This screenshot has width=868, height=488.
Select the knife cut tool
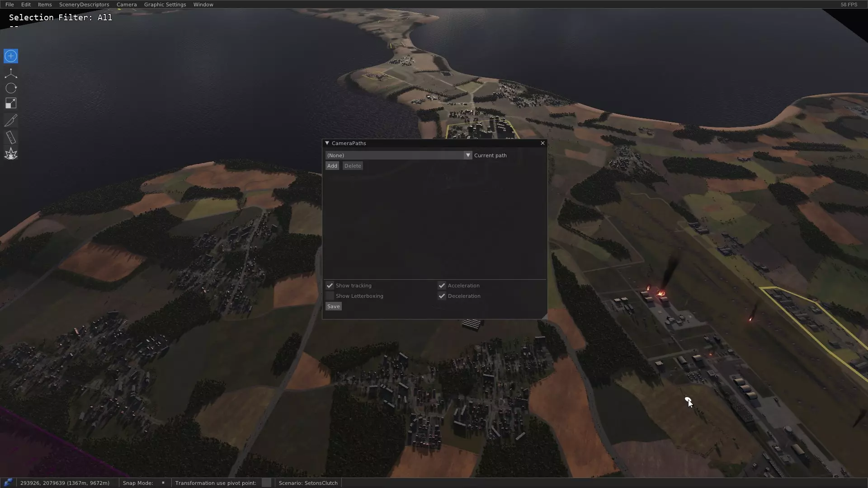point(11,120)
